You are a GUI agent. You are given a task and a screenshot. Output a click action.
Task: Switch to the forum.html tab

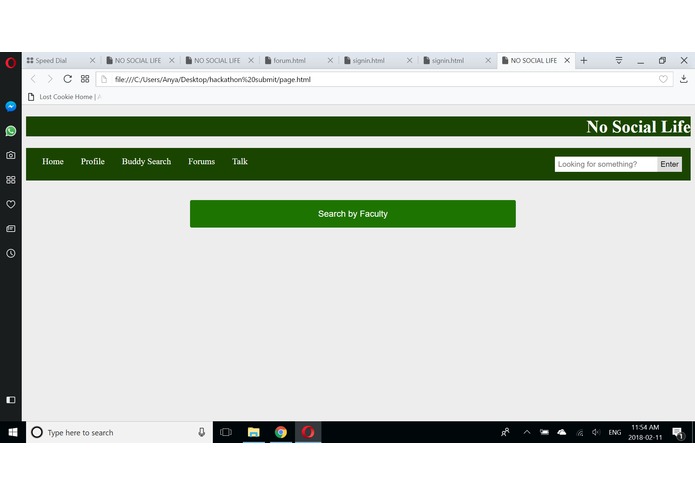tap(294, 60)
